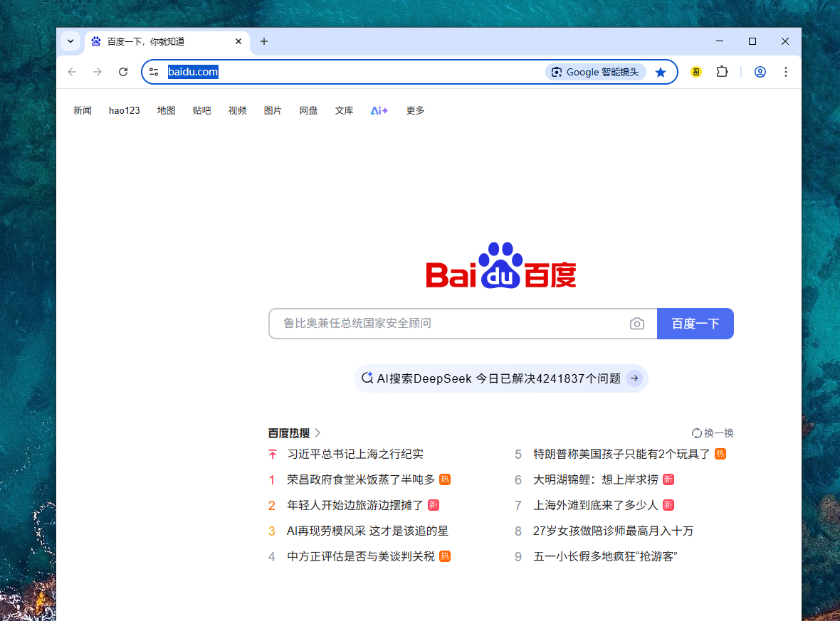The width and height of the screenshot is (840, 621).
Task: Open the Chrome profile icon
Action: click(760, 72)
